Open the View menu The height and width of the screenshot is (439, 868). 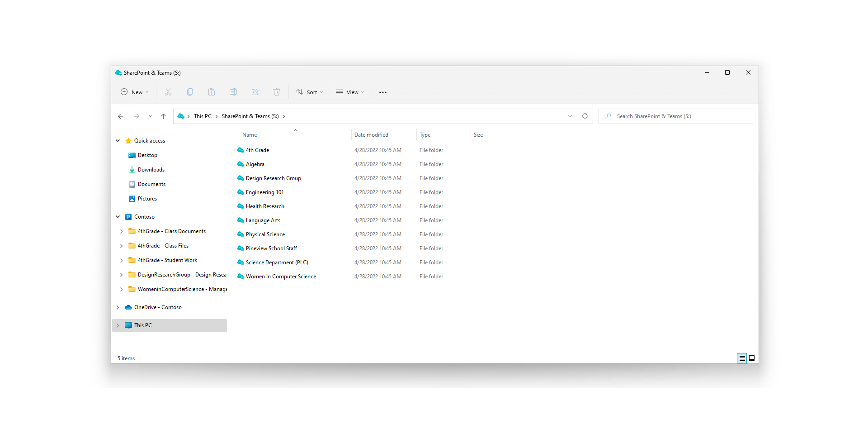(350, 92)
